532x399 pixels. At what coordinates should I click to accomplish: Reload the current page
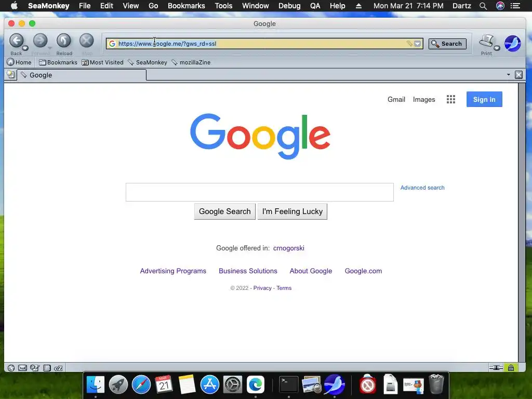63,41
